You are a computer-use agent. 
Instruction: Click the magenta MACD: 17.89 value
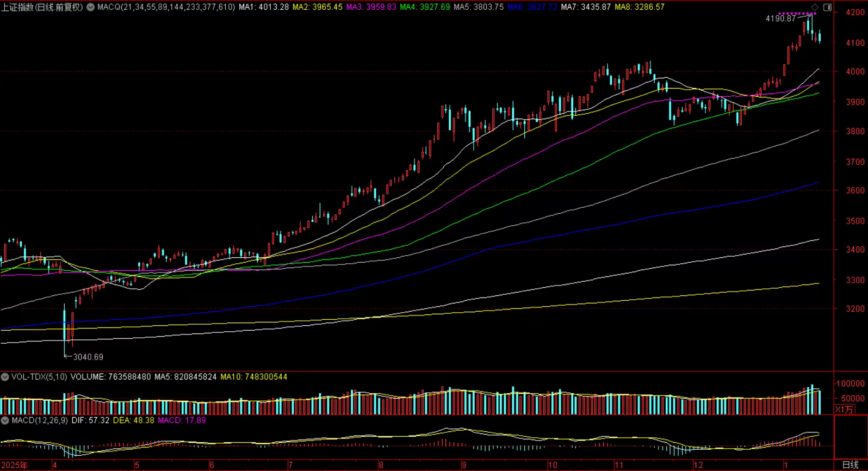tap(182, 420)
